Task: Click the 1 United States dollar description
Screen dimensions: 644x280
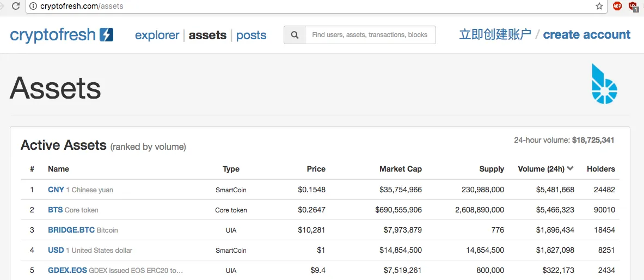Action: click(99, 251)
